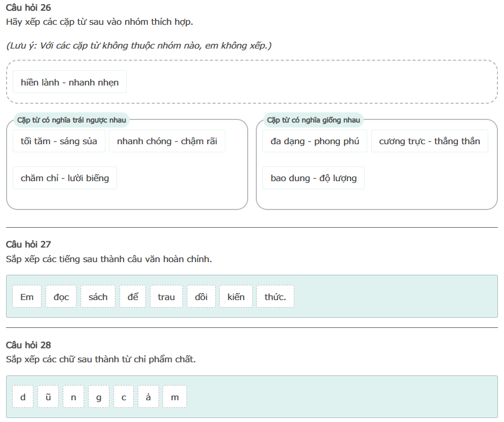Click the letter tile 'ả'
The width and height of the screenshot is (504, 422).
coord(148,397)
